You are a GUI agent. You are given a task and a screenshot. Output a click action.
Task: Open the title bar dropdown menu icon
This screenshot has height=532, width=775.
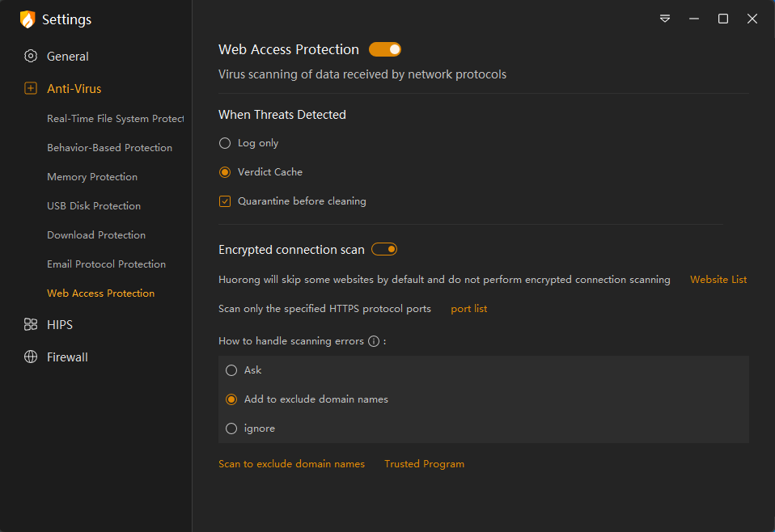pyautogui.click(x=665, y=19)
